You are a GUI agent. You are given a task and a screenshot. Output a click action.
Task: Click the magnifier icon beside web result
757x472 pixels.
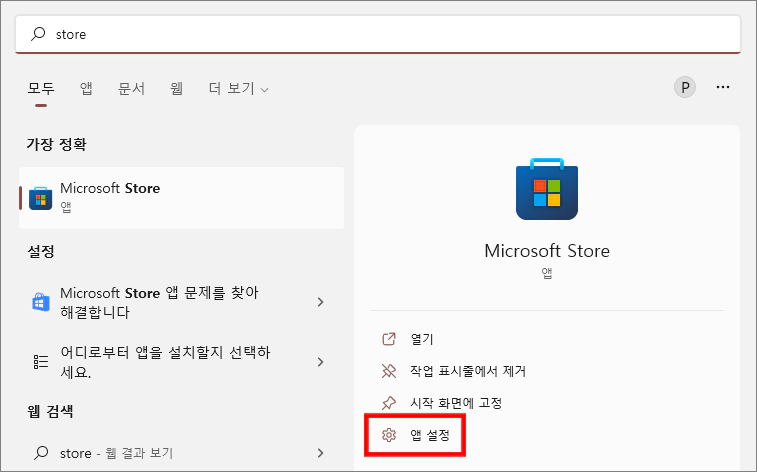42,453
